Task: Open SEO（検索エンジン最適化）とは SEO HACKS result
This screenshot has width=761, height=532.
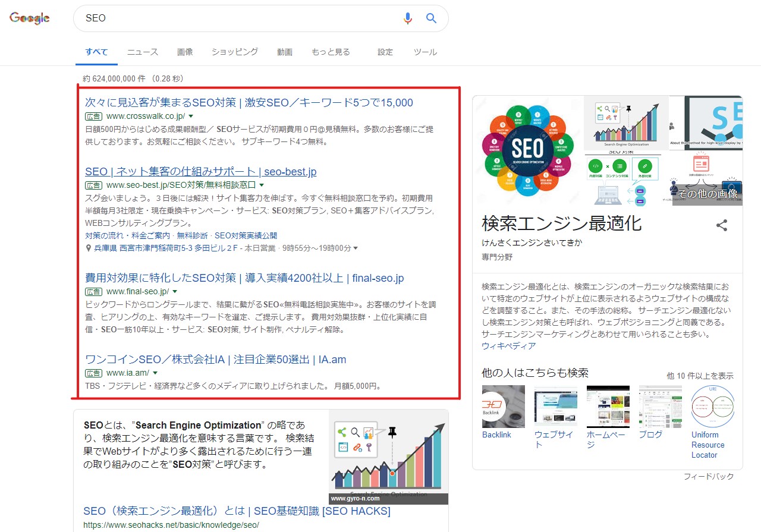Action: pos(237,511)
